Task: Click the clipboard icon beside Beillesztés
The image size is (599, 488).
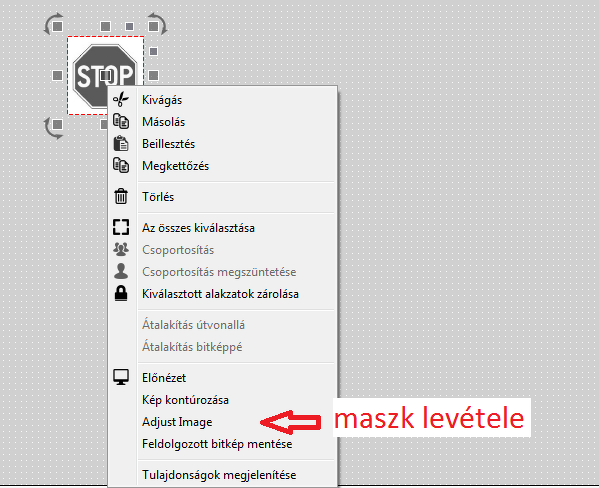Action: coord(121,144)
